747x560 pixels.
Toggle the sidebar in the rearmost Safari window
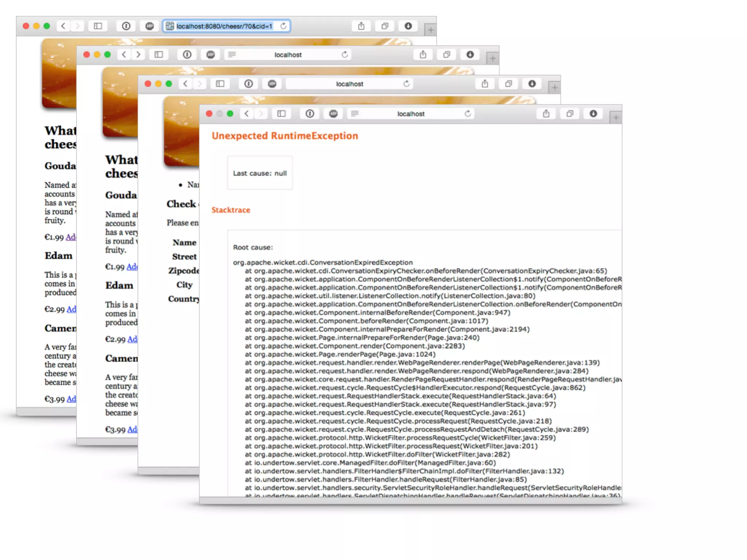98,26
